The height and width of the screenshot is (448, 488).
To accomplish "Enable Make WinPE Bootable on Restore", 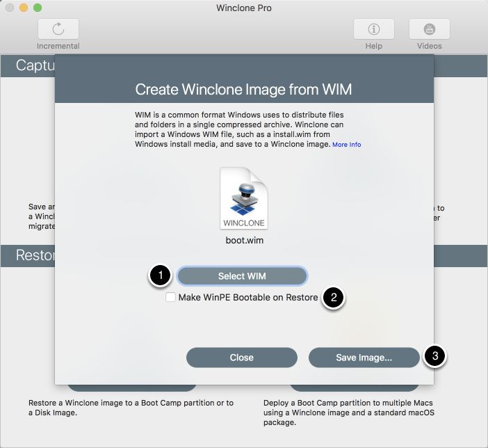I will (170, 297).
